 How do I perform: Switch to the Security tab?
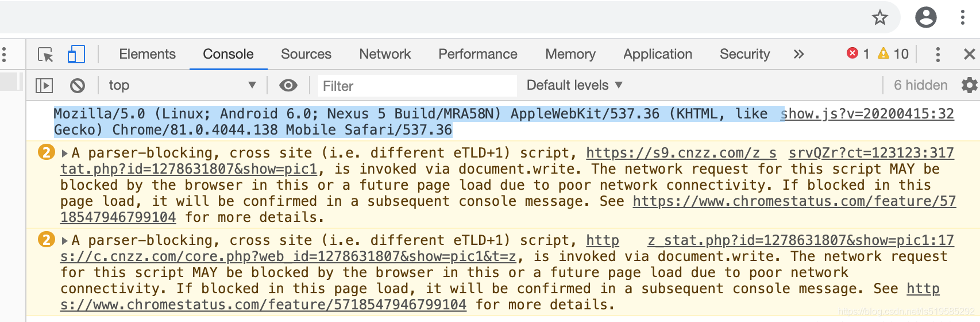pos(744,54)
